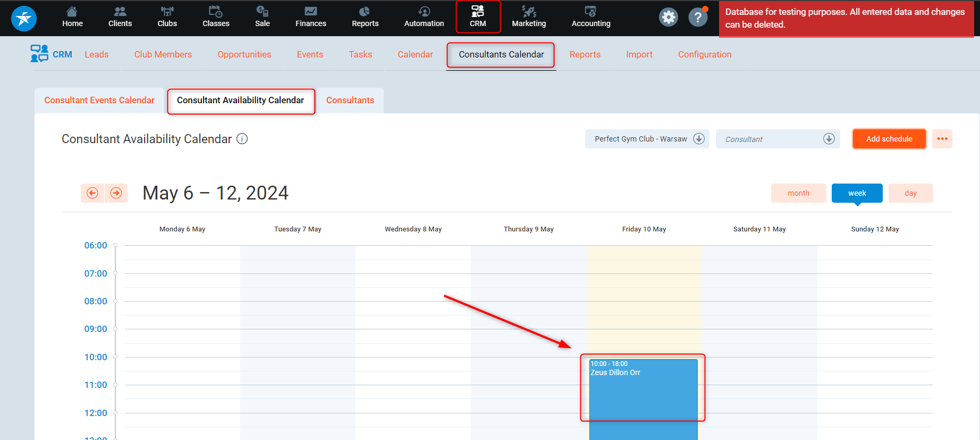Click the Add schedule button
The height and width of the screenshot is (440, 980).
pos(889,139)
